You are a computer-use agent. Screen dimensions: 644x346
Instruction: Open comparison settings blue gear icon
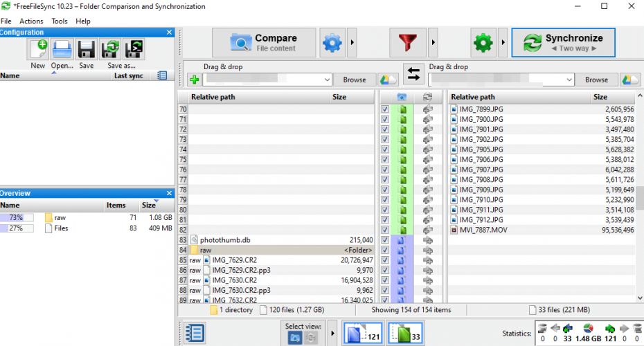pyautogui.click(x=332, y=43)
